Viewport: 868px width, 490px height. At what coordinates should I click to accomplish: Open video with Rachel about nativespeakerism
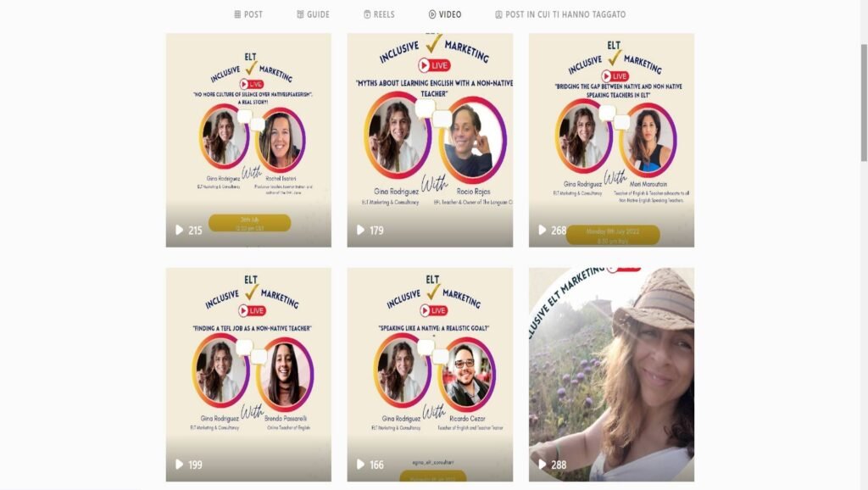[248, 140]
